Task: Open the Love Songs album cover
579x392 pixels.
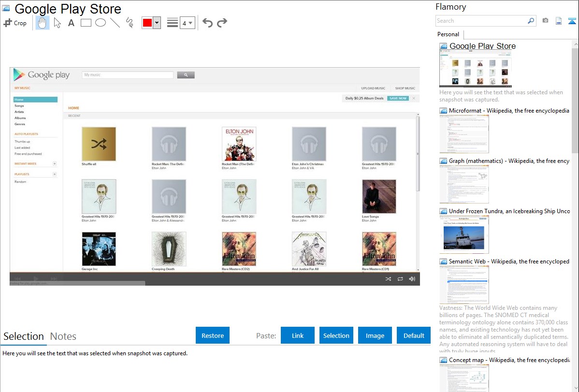Action: (379, 197)
